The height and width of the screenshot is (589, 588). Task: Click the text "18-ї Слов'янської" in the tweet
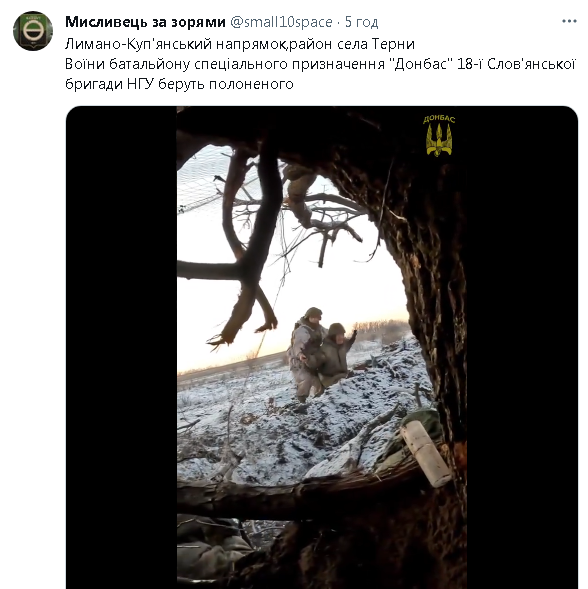516,64
